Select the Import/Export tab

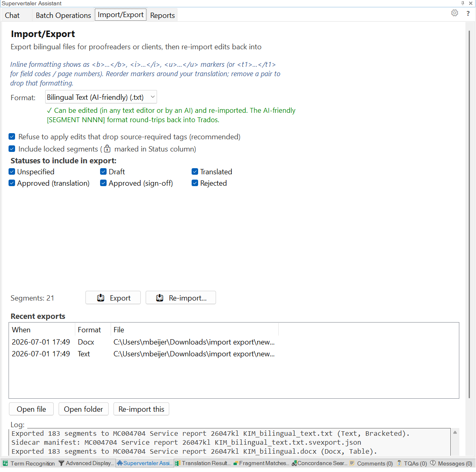pos(120,15)
